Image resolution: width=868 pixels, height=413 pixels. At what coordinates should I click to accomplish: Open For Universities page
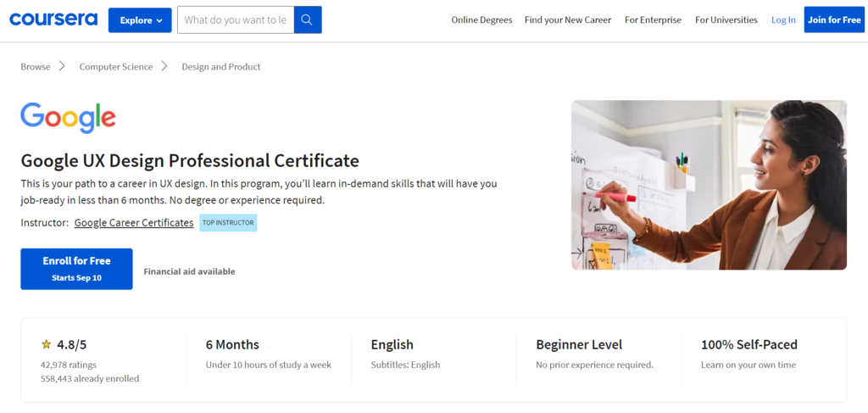(726, 20)
